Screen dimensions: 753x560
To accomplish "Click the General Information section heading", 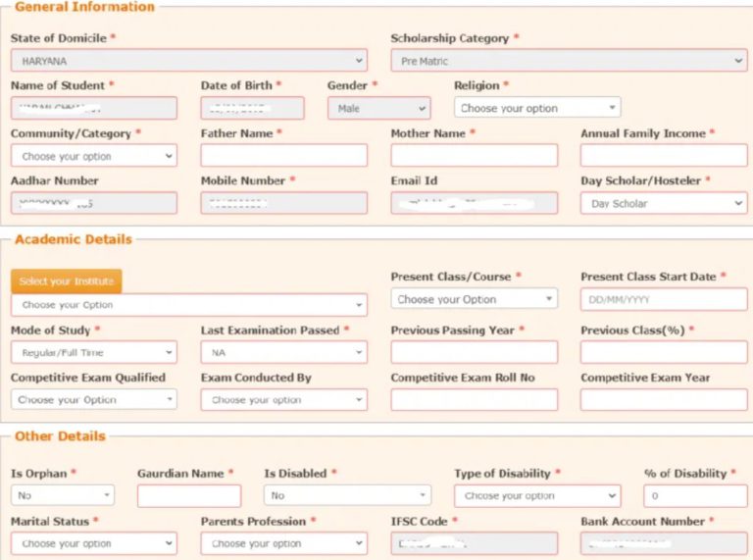I will click(84, 7).
